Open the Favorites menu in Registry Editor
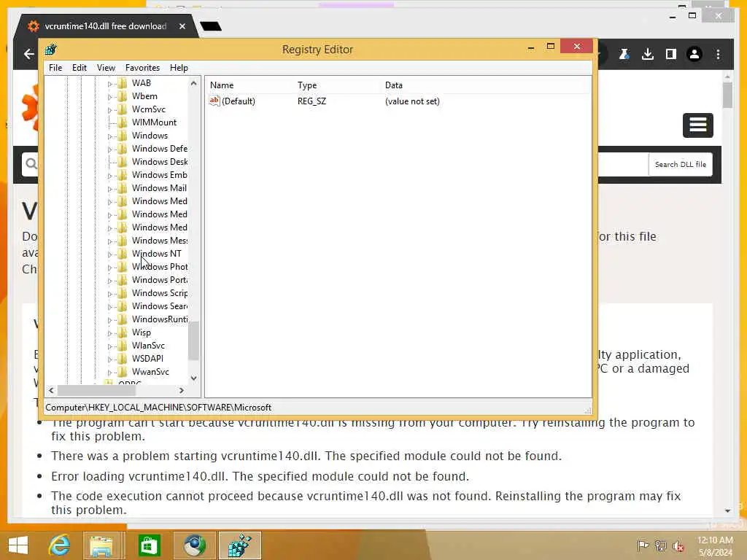The image size is (747, 560). point(142,68)
